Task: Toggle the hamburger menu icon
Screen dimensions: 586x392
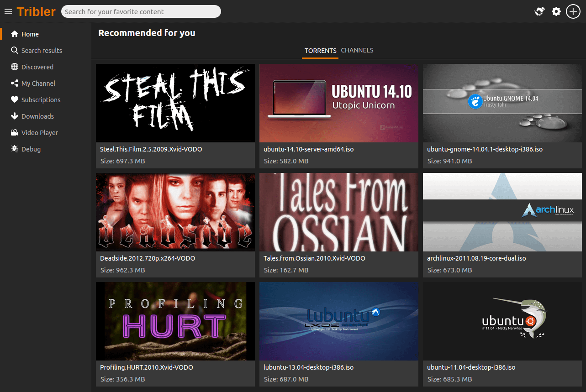Action: point(8,11)
